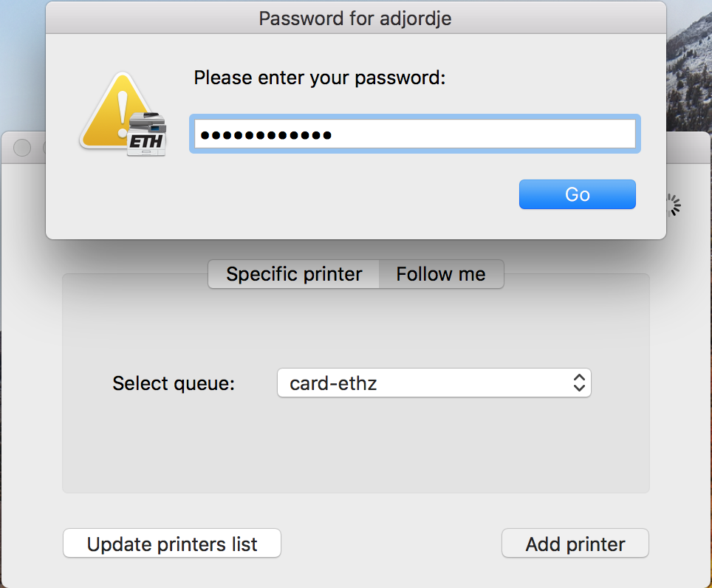Screen dimensions: 712x588
Task: Click the loading spinner indicator
Action: click(x=674, y=205)
